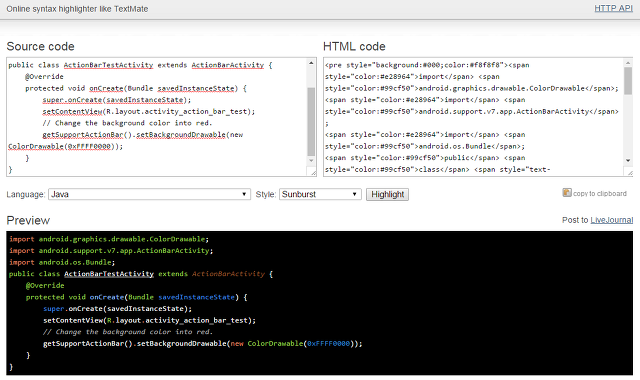Click the Source code resize grip
The height and width of the screenshot is (380, 640).
(x=313, y=173)
